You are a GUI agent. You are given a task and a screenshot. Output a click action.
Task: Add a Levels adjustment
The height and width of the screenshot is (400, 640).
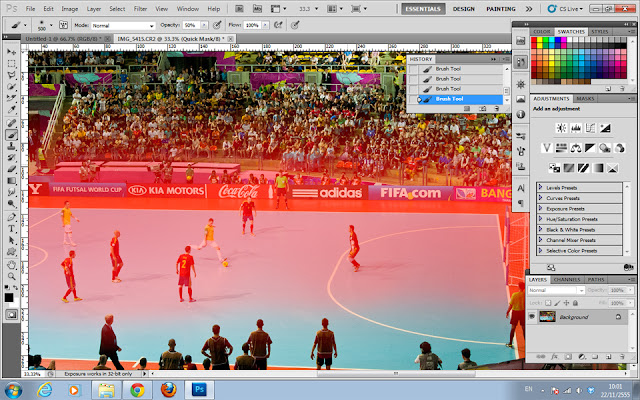coord(576,128)
